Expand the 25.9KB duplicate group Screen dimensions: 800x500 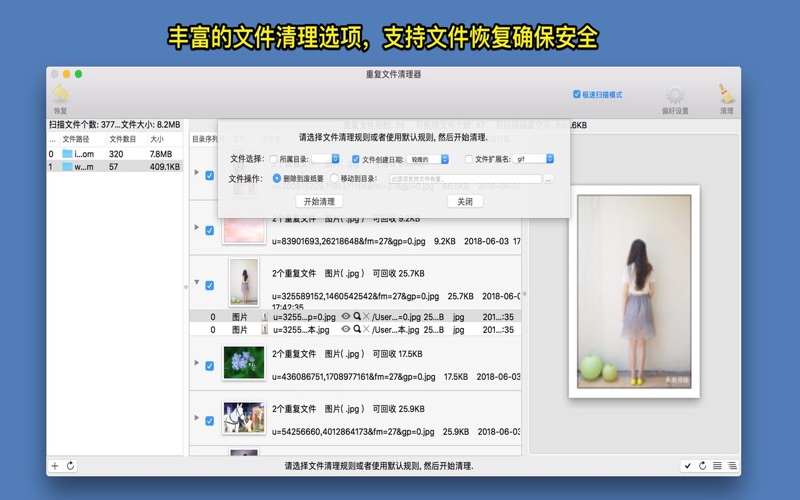click(197, 417)
